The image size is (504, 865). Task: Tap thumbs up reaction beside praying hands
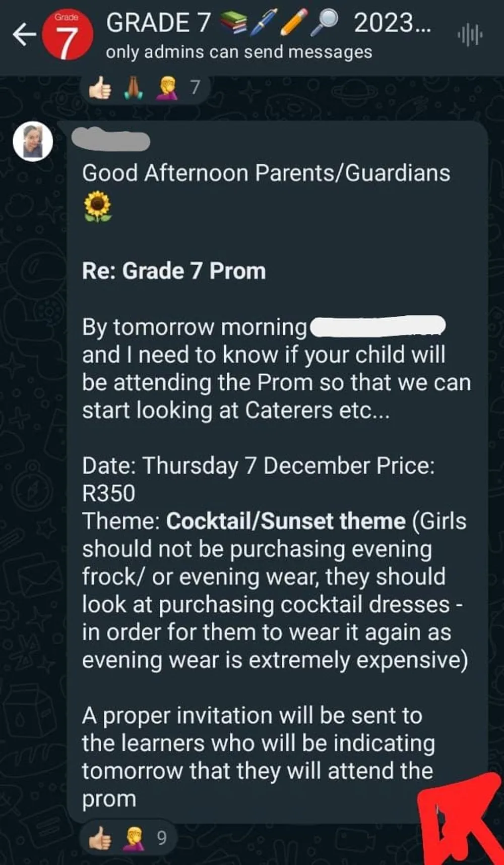pos(100,89)
